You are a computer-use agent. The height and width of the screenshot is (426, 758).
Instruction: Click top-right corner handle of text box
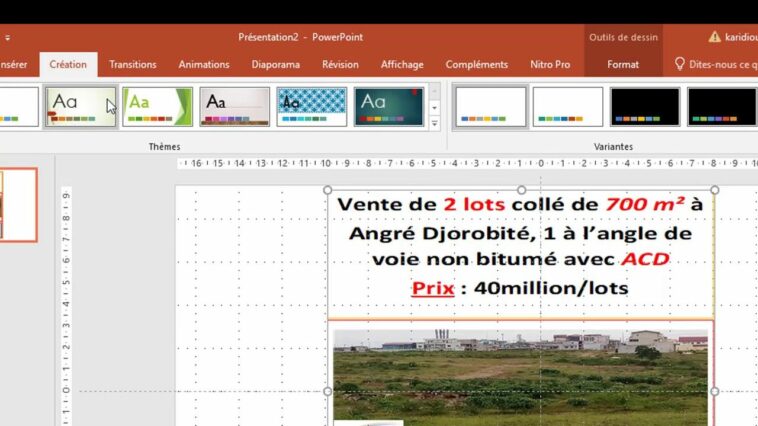(x=715, y=190)
